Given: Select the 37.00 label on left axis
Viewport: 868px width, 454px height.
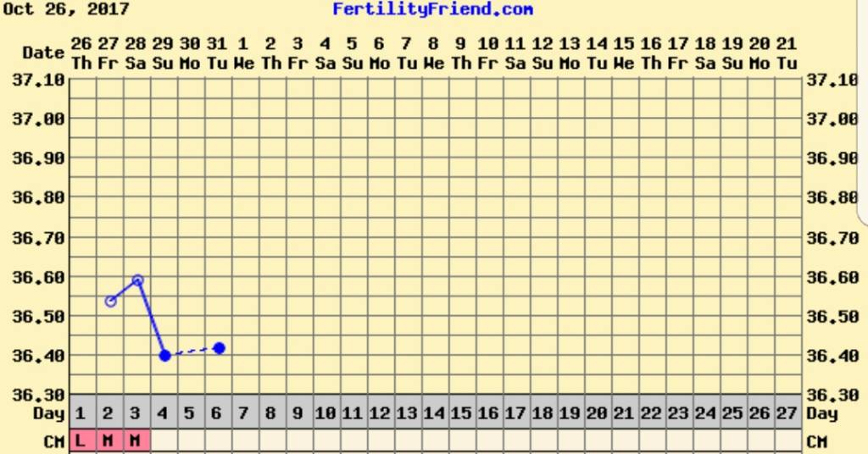Looking at the screenshot, I should 39,119.
